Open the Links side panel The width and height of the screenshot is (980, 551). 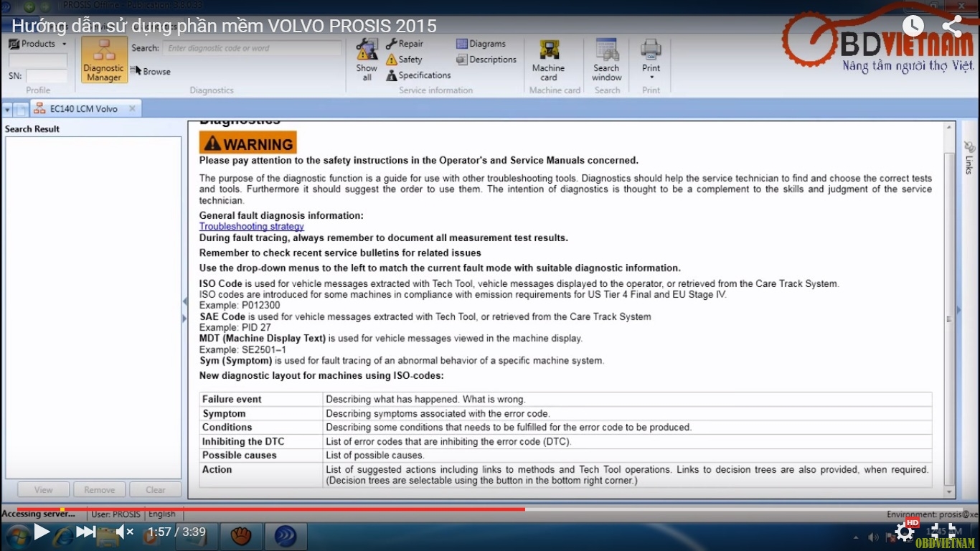pyautogui.click(x=969, y=158)
